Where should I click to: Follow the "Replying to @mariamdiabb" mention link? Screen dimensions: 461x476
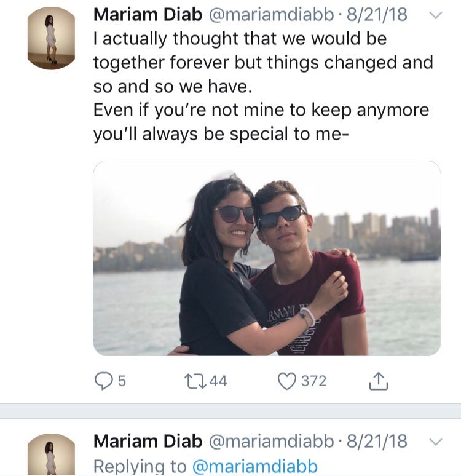click(255, 466)
